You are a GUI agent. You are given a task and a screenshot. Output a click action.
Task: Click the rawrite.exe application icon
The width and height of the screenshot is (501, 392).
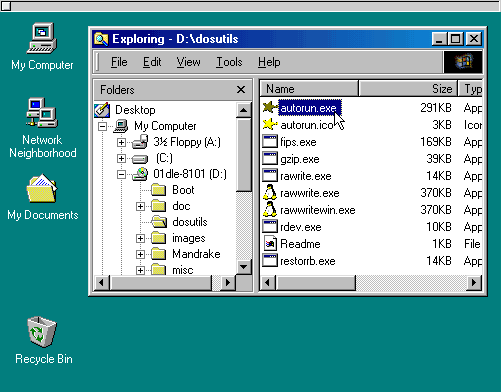tap(270, 176)
